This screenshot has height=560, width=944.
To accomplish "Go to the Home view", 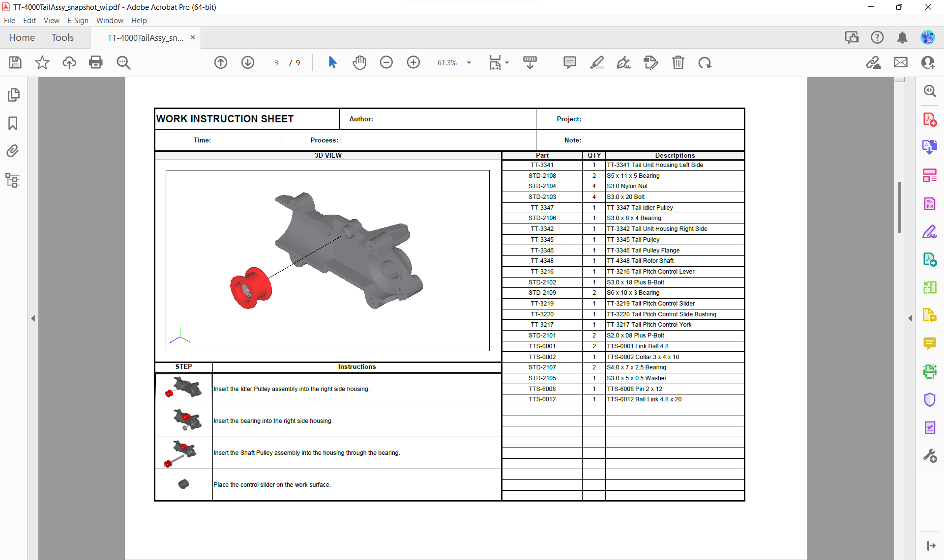I will (22, 37).
